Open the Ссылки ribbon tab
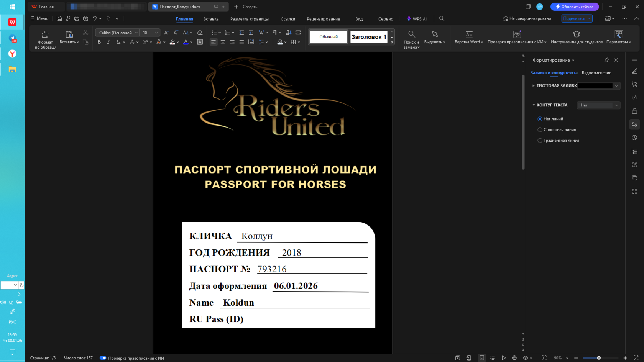 click(x=288, y=19)
